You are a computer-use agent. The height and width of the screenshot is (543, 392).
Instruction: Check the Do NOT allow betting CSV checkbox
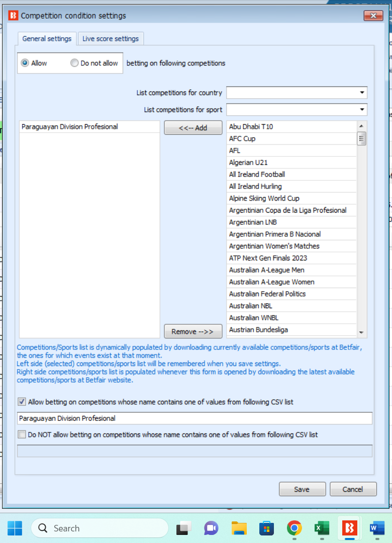pos(22,434)
